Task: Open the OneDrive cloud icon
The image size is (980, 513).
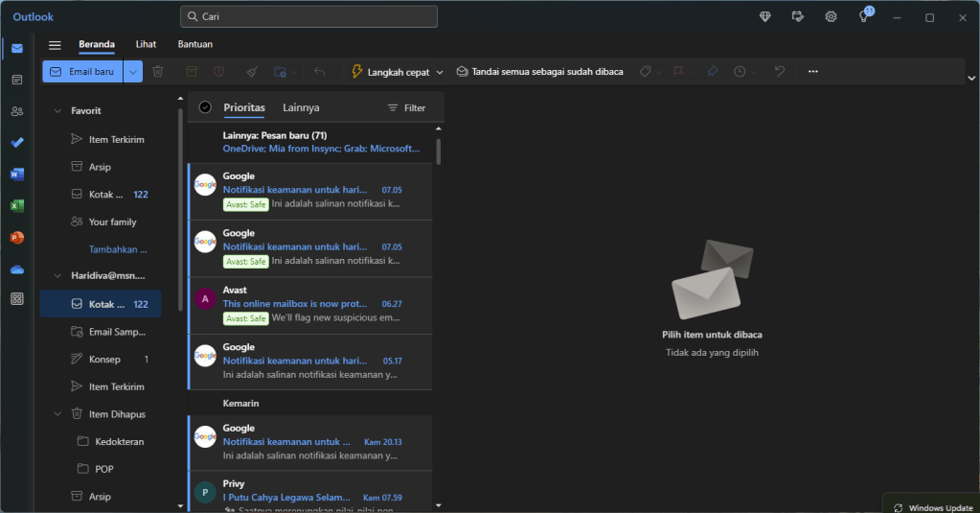Action: point(17,269)
